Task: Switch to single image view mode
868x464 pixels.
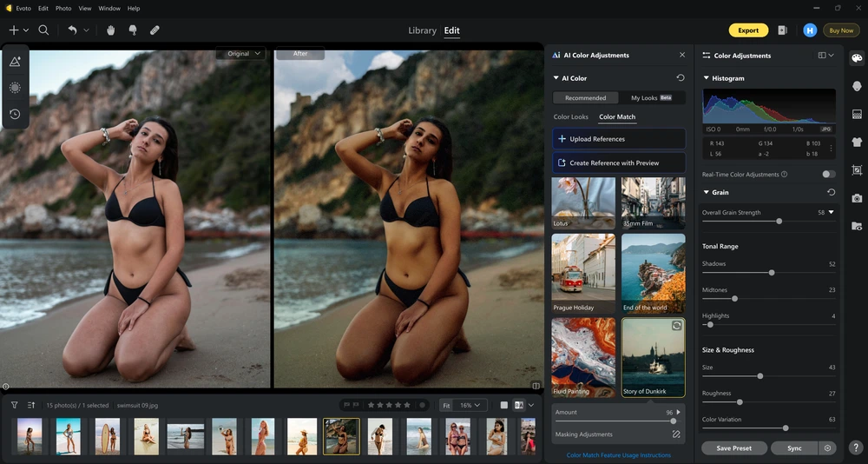Action: point(503,405)
